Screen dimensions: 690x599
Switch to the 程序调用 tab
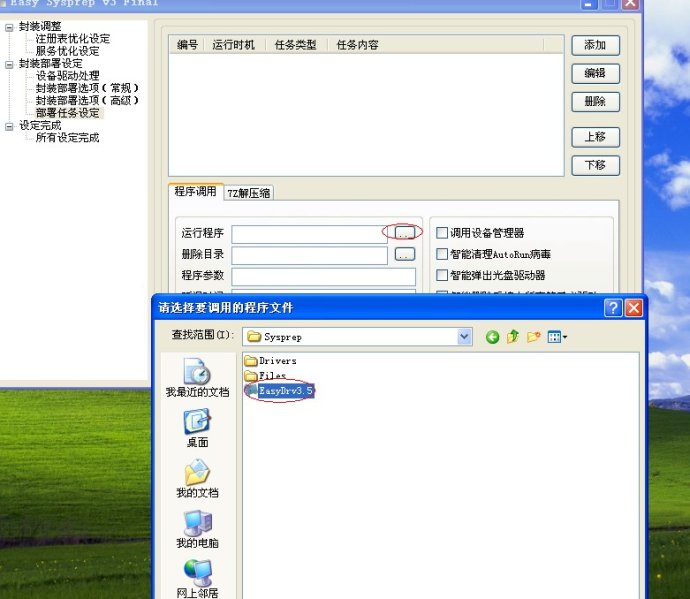click(x=196, y=191)
